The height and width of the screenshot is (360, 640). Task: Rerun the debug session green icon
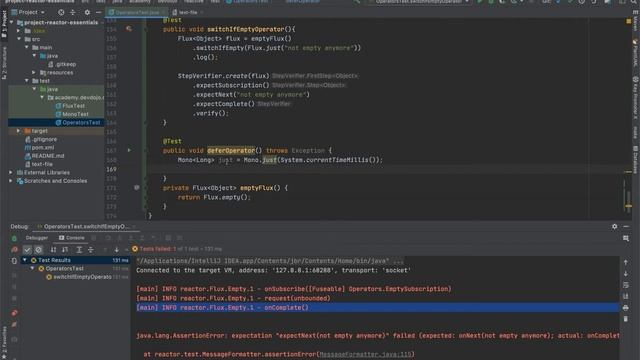point(14,238)
